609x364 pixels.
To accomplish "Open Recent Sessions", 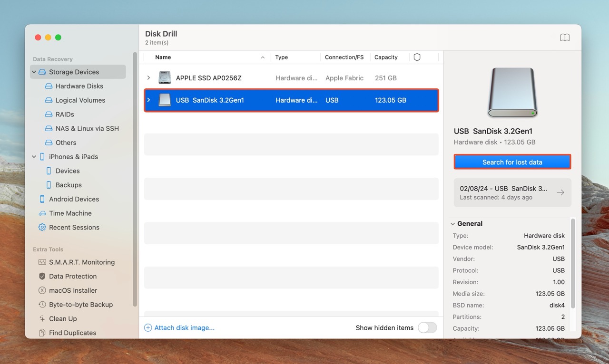I will (x=74, y=227).
